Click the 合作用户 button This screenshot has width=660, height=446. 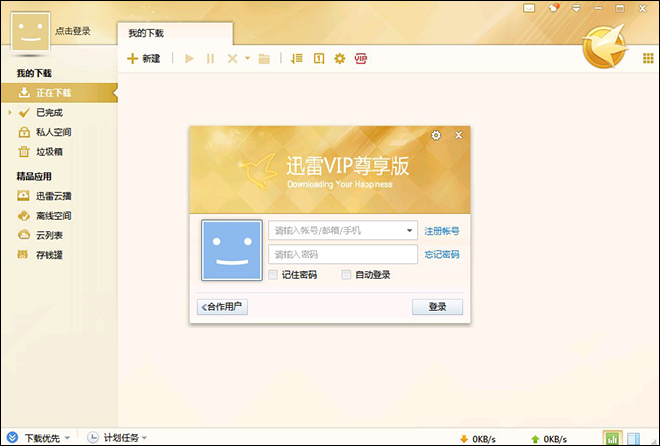pos(222,307)
